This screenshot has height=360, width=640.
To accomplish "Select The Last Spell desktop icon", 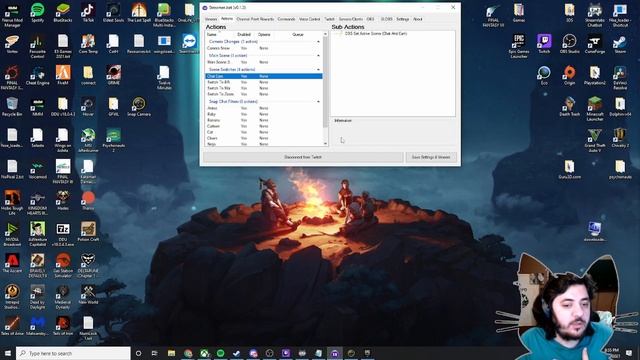I will pos(139,12).
